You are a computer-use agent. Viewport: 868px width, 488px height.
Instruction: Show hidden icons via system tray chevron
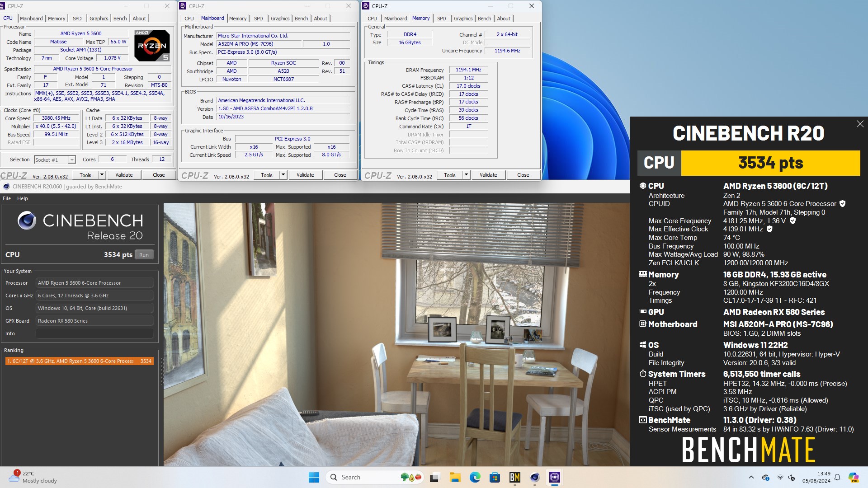tap(751, 477)
